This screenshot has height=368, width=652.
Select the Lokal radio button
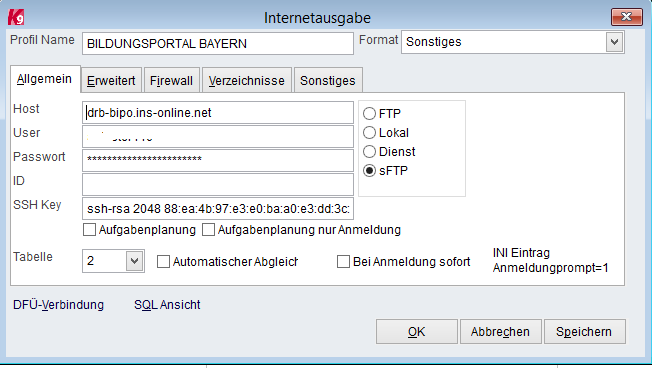click(x=369, y=133)
